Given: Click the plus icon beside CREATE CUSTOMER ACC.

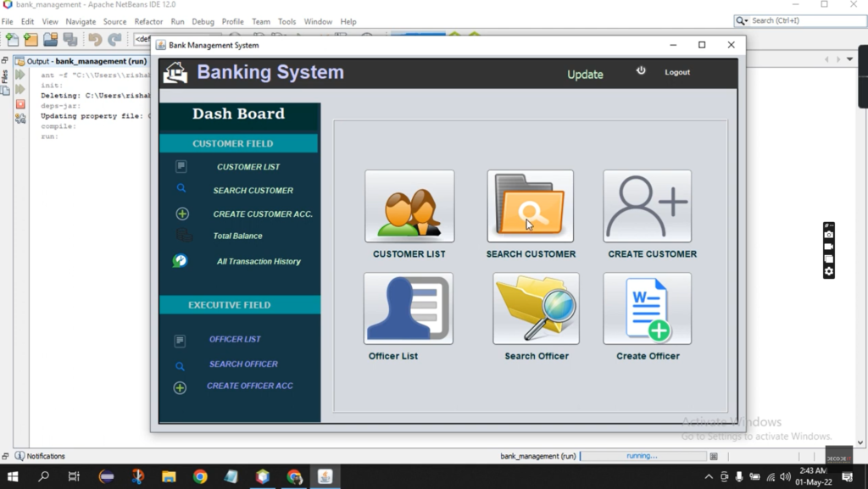Looking at the screenshot, I should (x=182, y=214).
